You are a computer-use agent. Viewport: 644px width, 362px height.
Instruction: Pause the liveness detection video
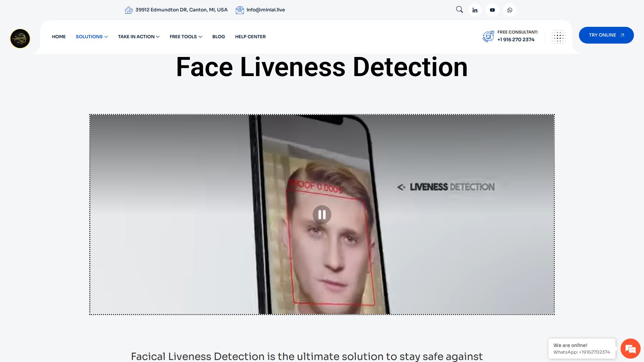pyautogui.click(x=322, y=215)
